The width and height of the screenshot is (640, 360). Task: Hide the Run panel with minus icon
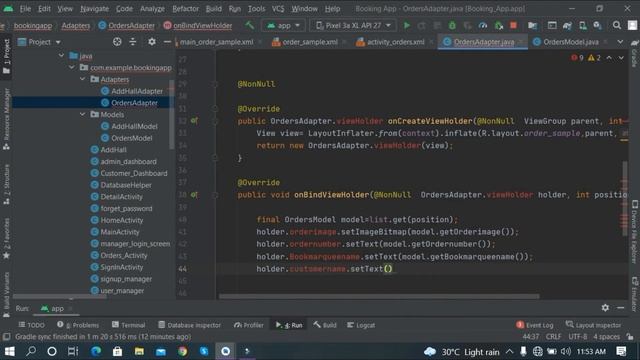tap(620, 308)
